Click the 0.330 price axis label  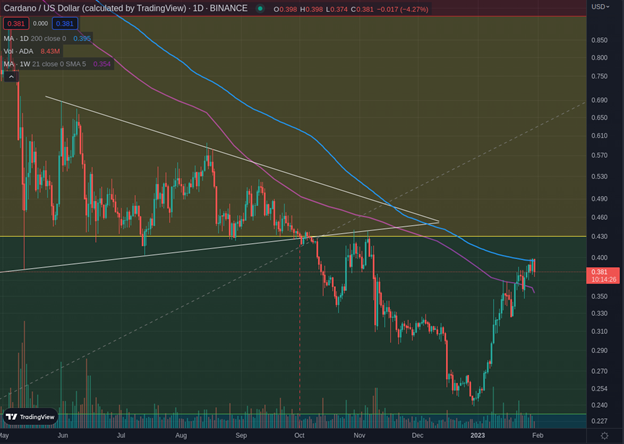599,314
